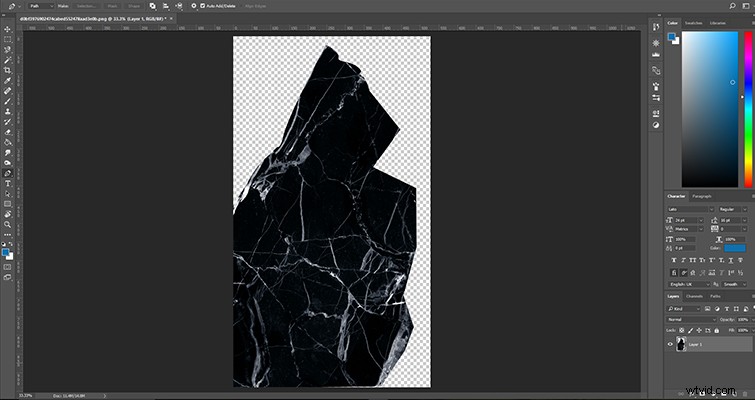Switch to the Channels tab

coord(694,297)
